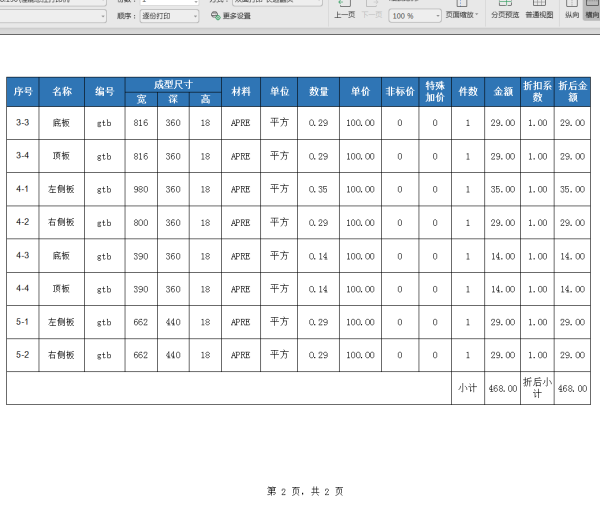Screen dimensions: 600x513
Task: Click the 深 sub-header cell
Action: 173,99
